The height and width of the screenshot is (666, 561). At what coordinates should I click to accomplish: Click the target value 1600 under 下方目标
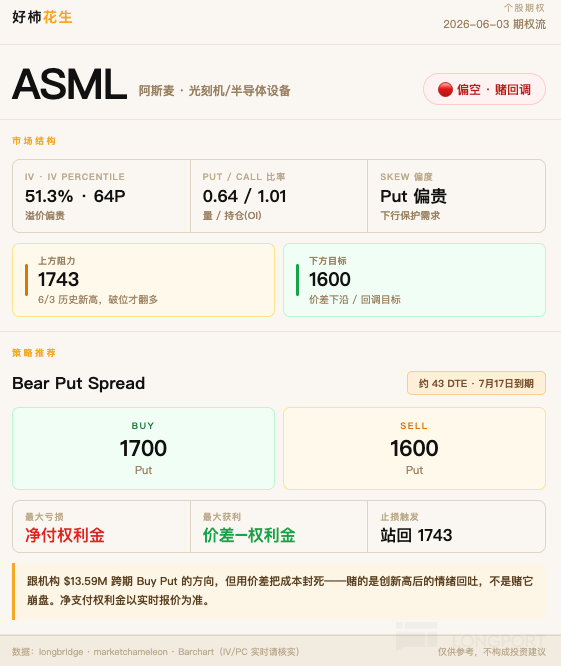click(x=330, y=279)
